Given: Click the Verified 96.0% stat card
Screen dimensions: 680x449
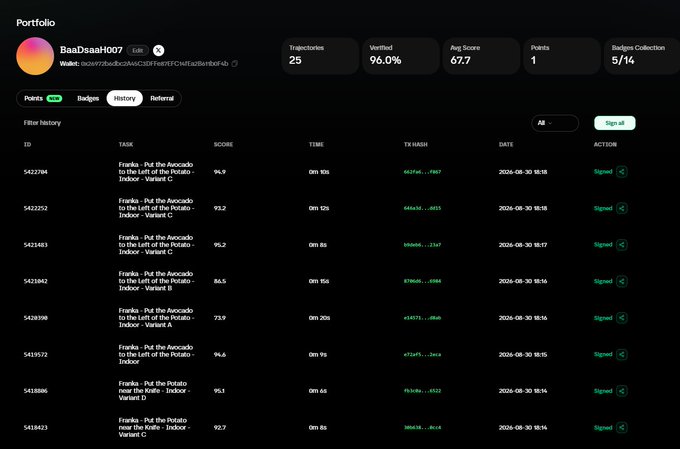Looking at the screenshot, I should (x=401, y=56).
